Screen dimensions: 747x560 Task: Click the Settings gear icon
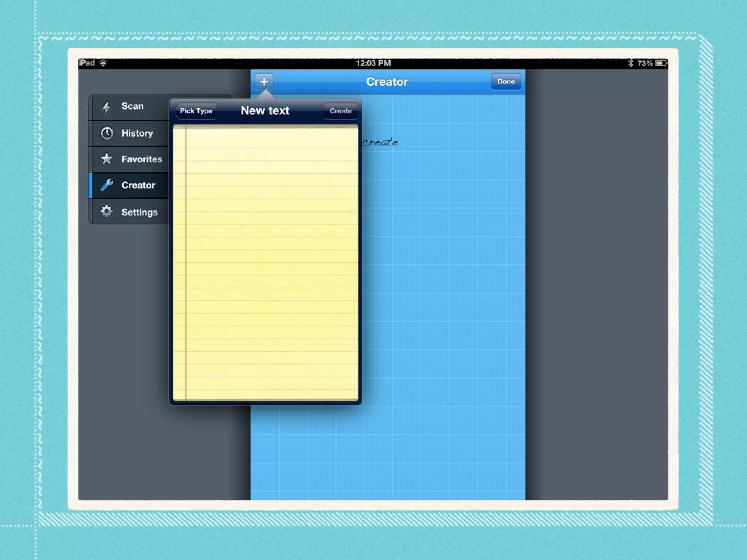pyautogui.click(x=107, y=211)
